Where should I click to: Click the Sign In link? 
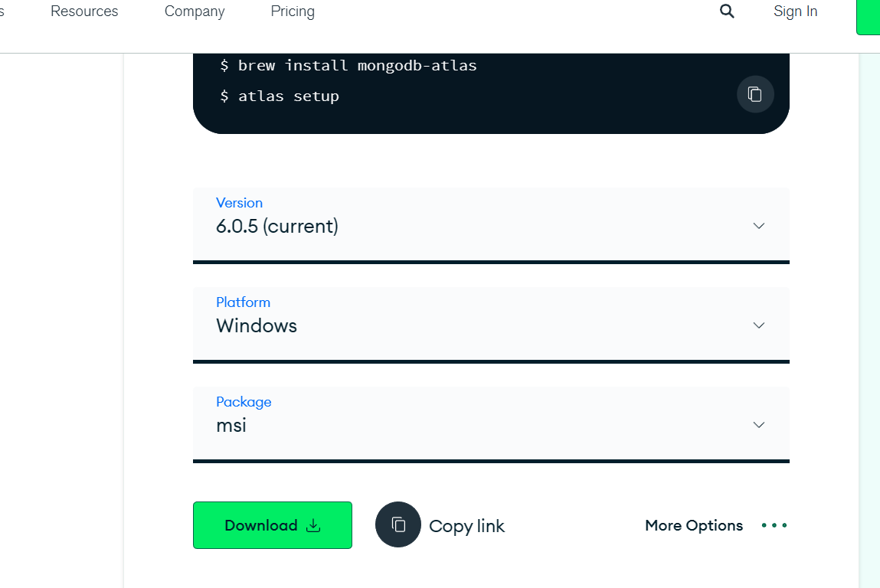coord(795,11)
